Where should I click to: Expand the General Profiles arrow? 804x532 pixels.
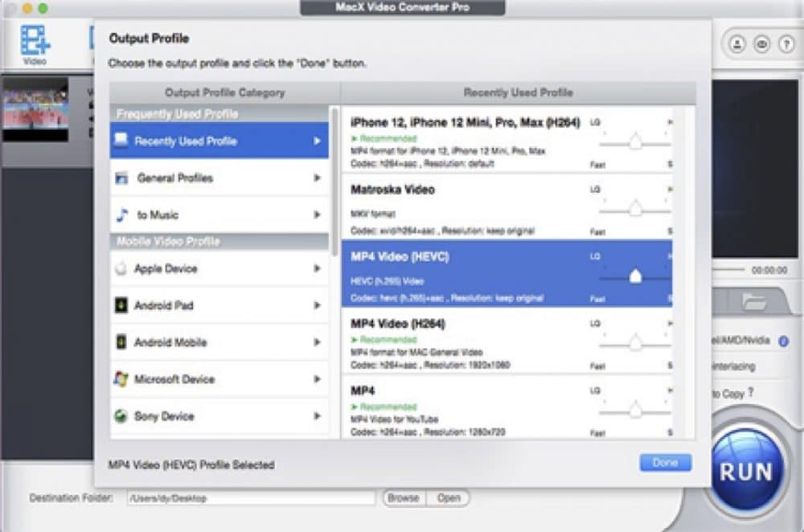click(317, 178)
